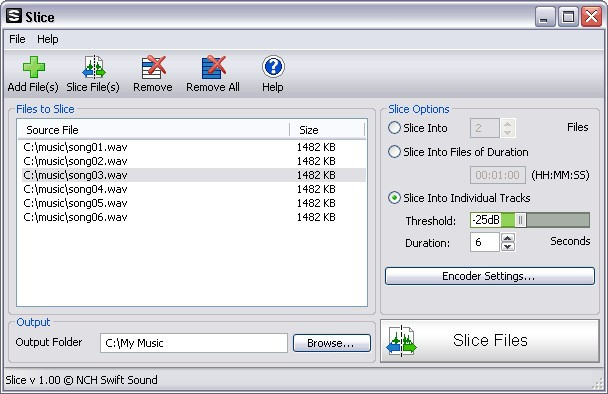Click the 1482 KB size of song06.wav
Screen dimensions: 608x394
tap(316, 217)
